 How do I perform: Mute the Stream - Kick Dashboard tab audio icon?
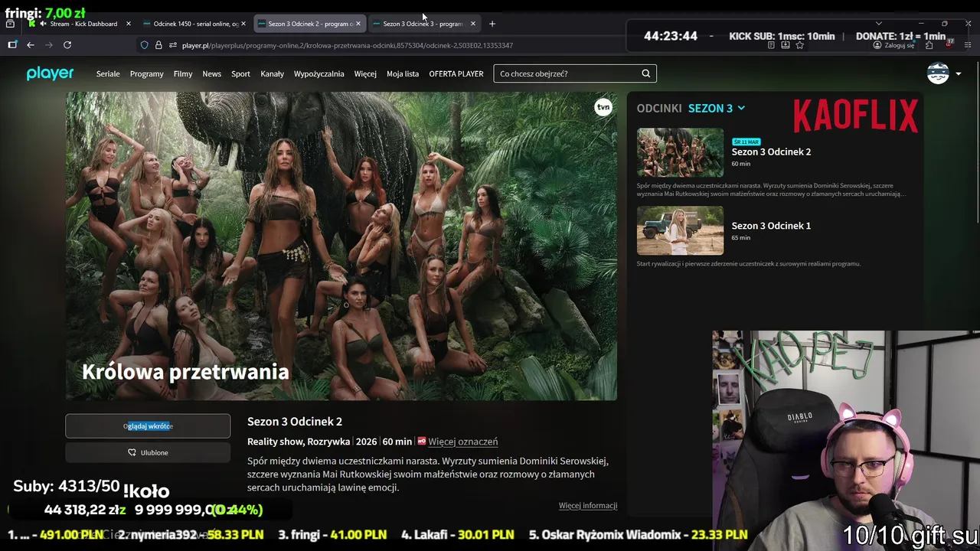point(43,24)
